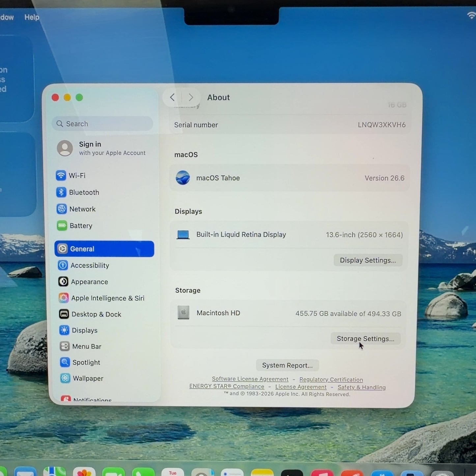This screenshot has width=476, height=476.
Task: Open the System Report
Action: tap(287, 365)
